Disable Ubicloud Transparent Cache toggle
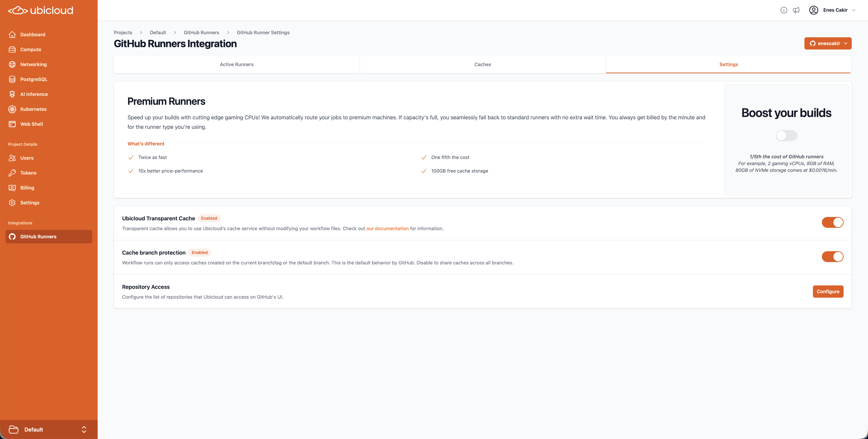This screenshot has width=868, height=439. (832, 222)
